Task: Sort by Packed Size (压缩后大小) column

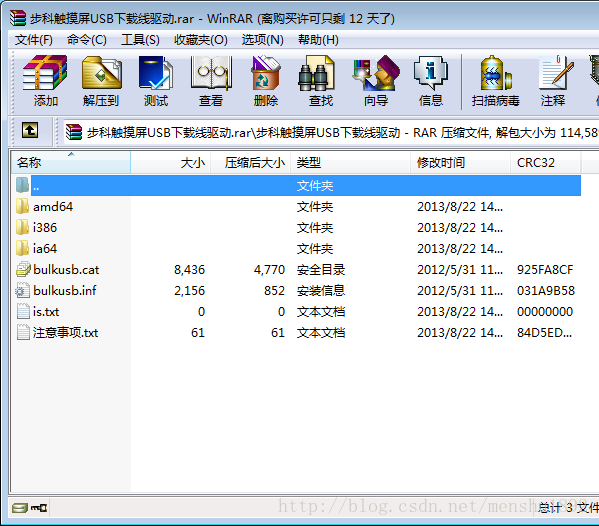Action: [x=251, y=162]
